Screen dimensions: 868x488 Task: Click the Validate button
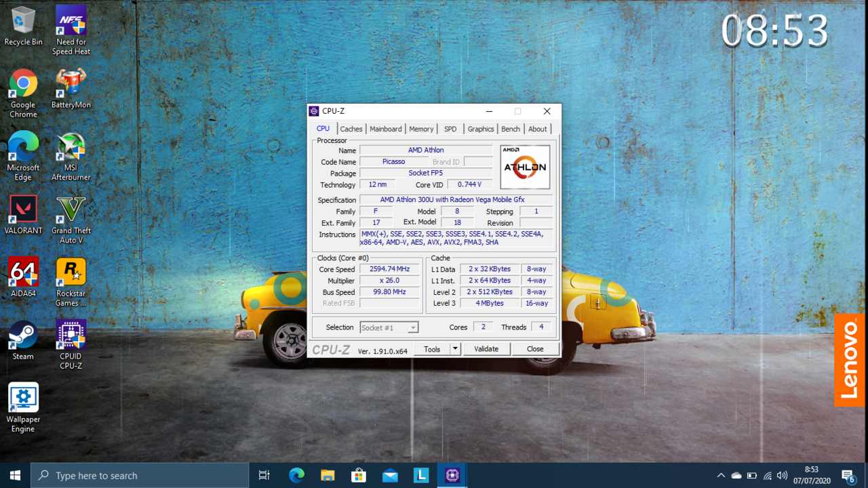(x=486, y=349)
